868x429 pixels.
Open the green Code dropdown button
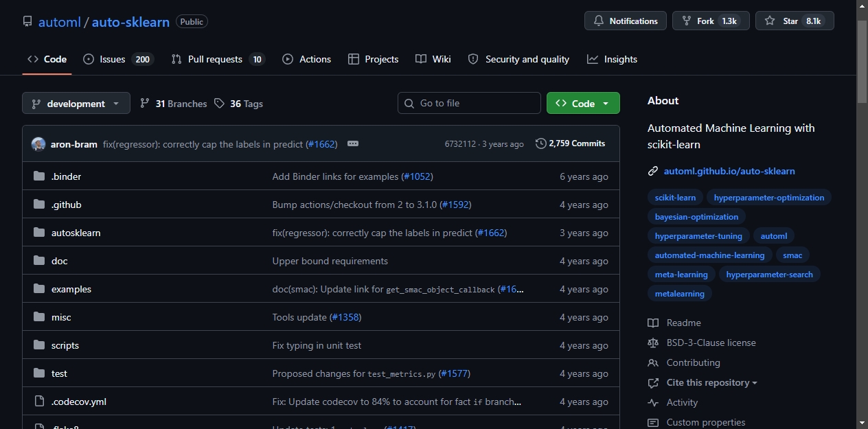583,104
